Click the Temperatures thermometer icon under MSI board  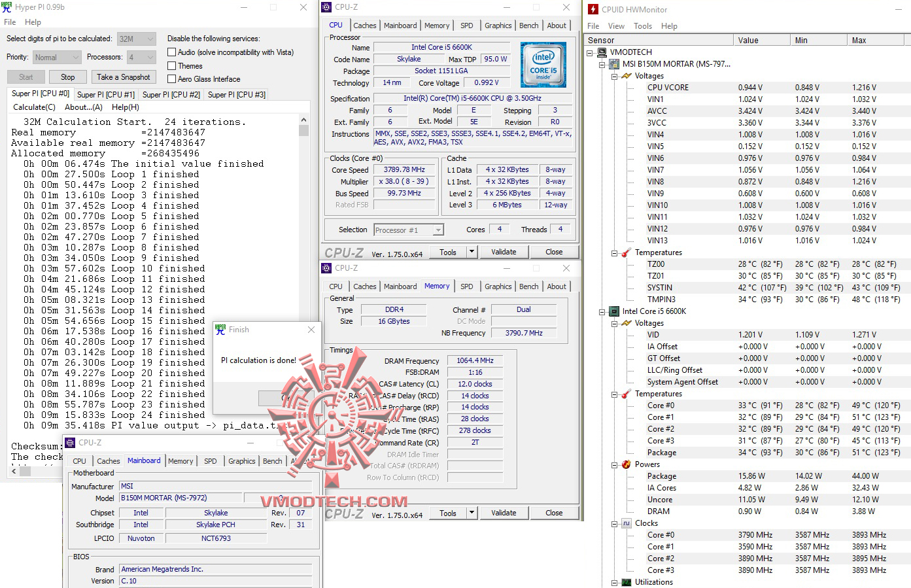[627, 252]
